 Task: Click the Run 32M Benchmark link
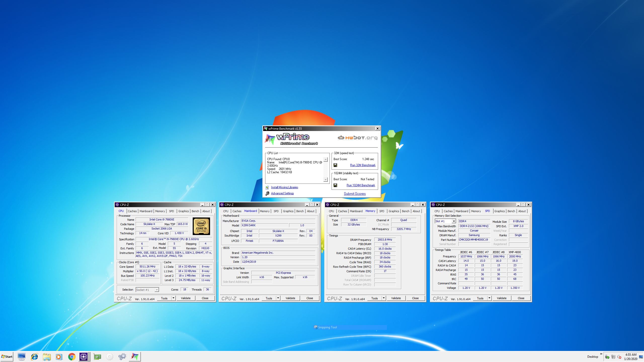coord(363,165)
